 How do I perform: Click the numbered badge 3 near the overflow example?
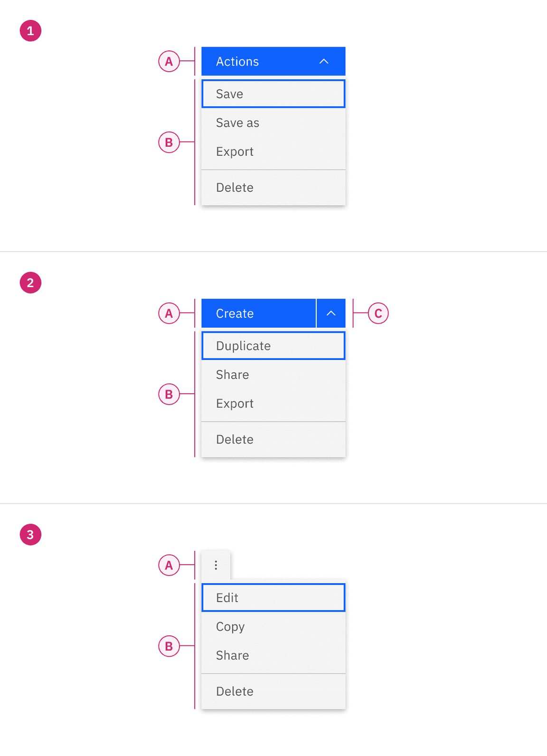30,534
